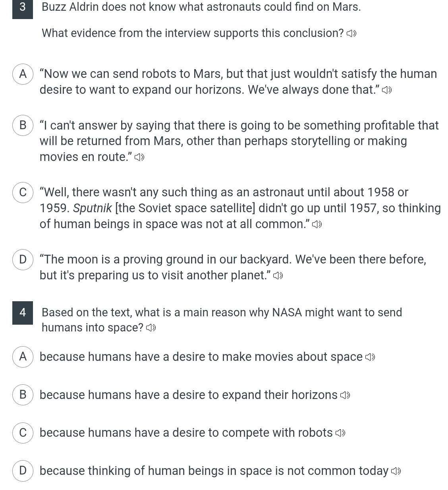
Task: Click the question 4 number badge
Action: point(23,313)
